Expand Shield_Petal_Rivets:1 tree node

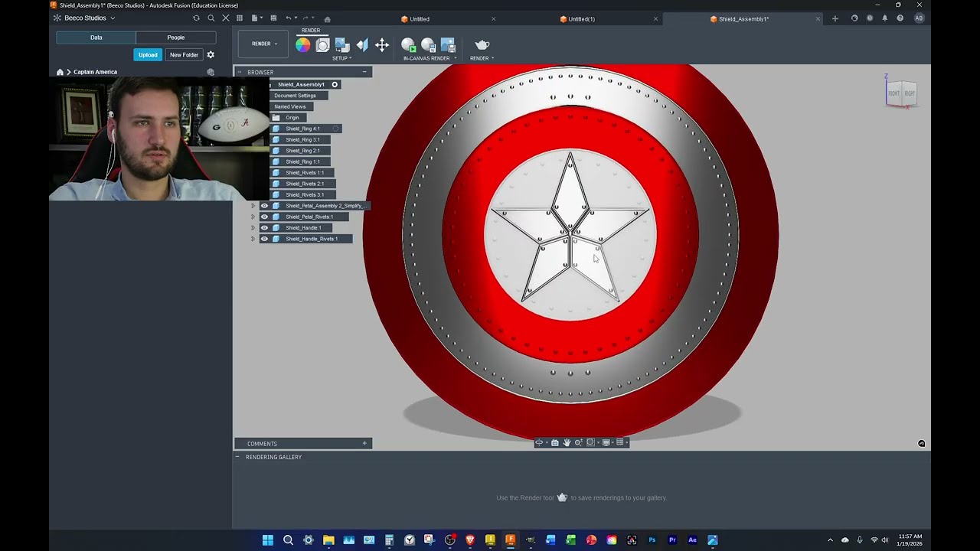253,217
